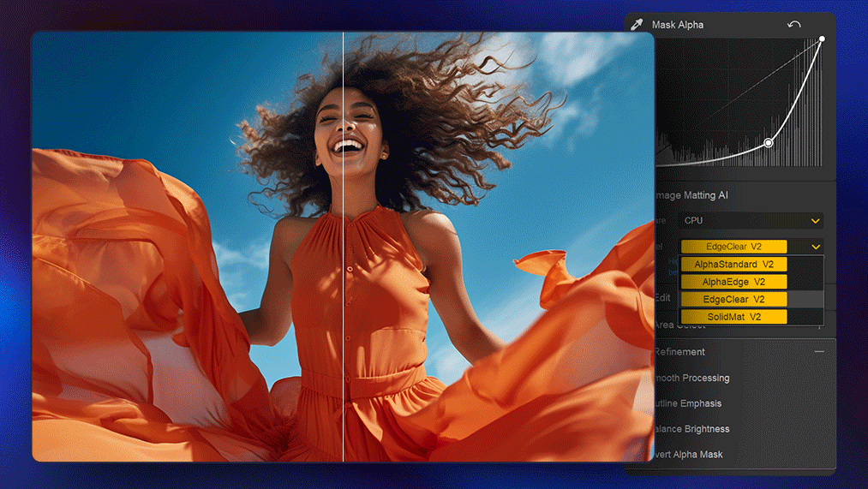Collapse the Refinement section with minus icon
The width and height of the screenshot is (868, 489).
819,352
